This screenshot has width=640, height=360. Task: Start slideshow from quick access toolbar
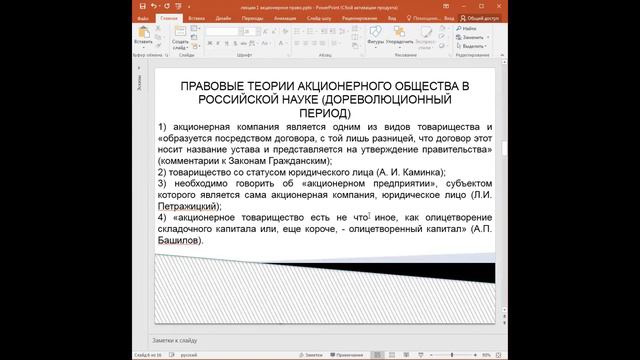178,6
